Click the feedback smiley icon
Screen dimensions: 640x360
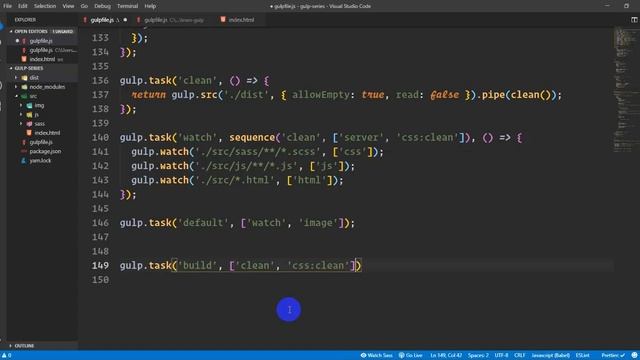click(634, 356)
